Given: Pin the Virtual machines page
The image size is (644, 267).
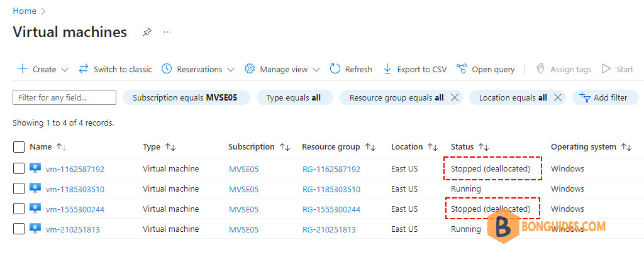Looking at the screenshot, I should [x=147, y=33].
